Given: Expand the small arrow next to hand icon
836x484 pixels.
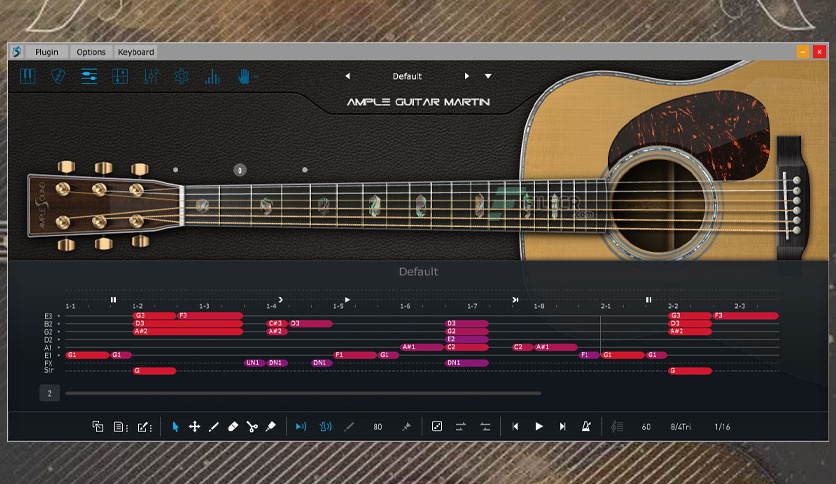Looking at the screenshot, I should pyautogui.click(x=256, y=77).
